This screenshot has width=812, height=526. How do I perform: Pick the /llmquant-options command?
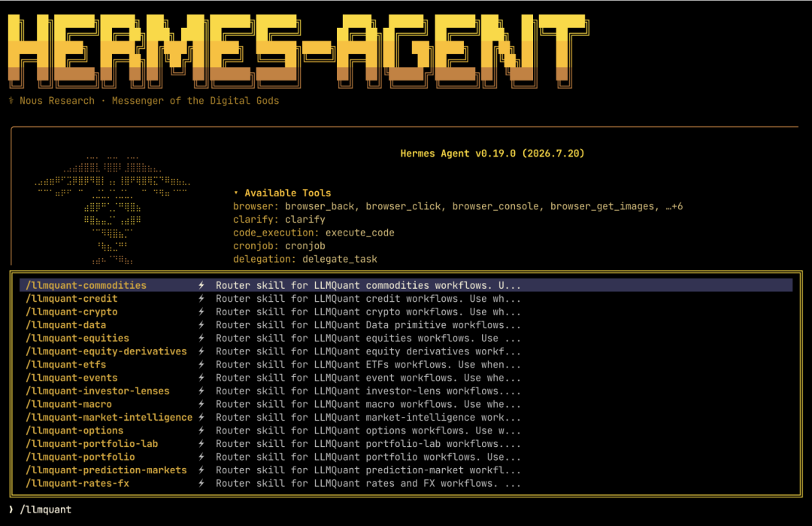74,430
